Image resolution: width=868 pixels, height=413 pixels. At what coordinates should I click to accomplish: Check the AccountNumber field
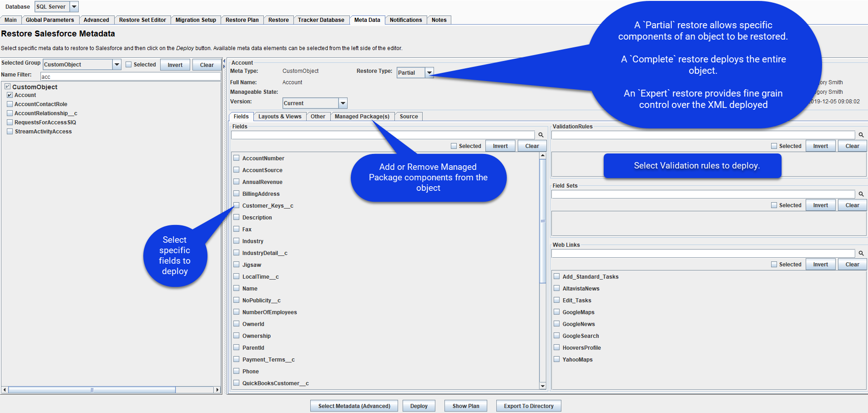[x=237, y=158]
